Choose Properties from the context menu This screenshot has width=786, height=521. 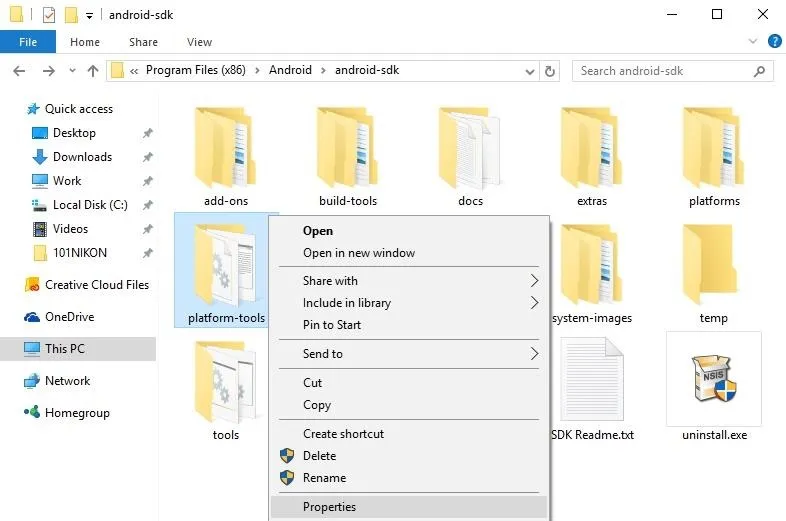point(408,507)
